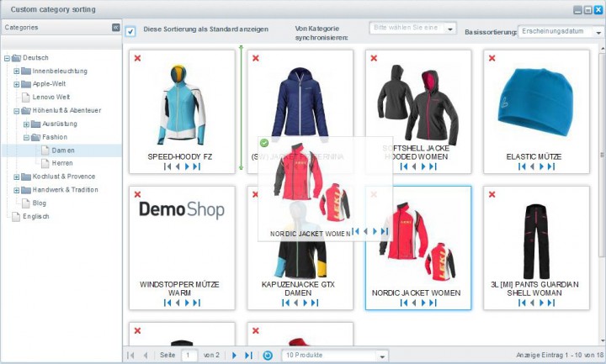Collapse the Deutsch tree node
This screenshot has width=606, height=364.
click(x=7, y=58)
